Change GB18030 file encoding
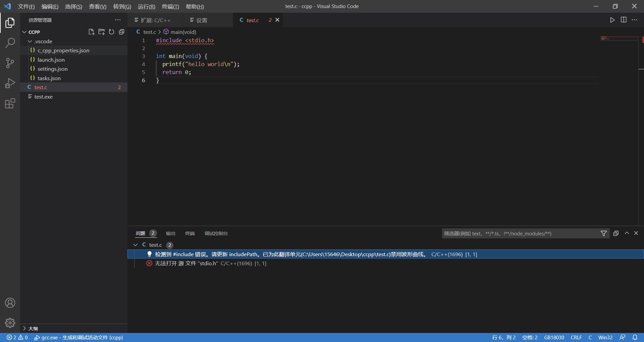This screenshot has height=342, width=644. pos(554,337)
